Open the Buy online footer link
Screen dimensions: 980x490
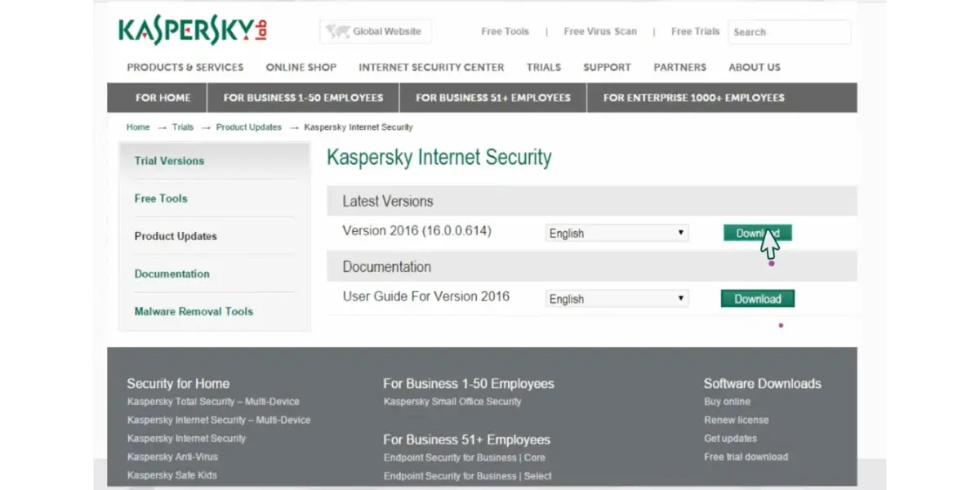(727, 402)
